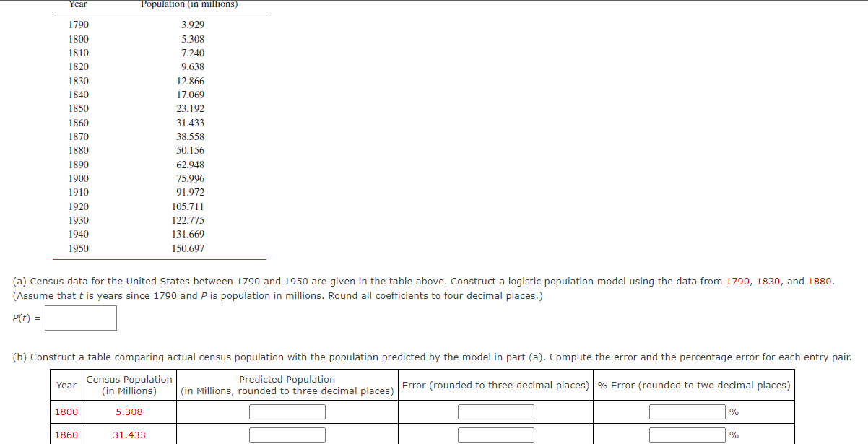Screen dimensions: 868x444
Task: Select the 1800 year in the top census table
Action: point(79,39)
